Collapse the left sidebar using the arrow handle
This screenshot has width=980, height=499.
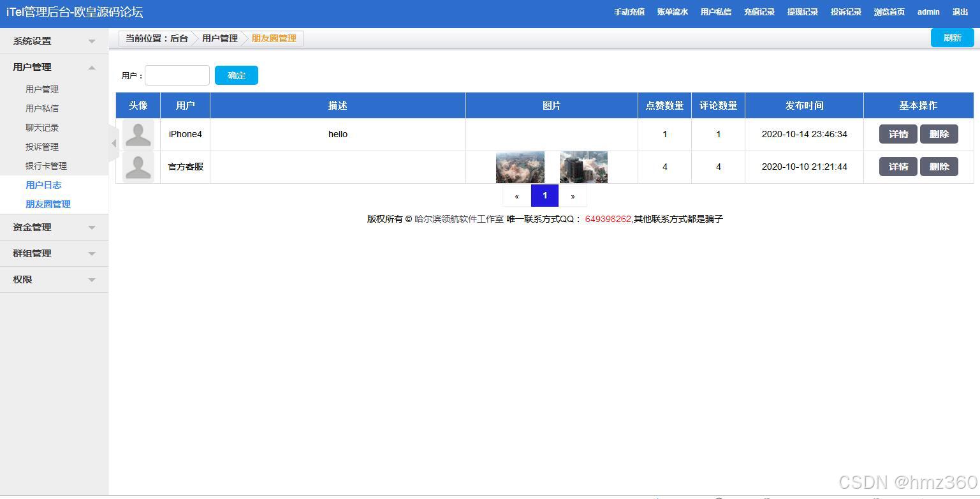coord(113,144)
